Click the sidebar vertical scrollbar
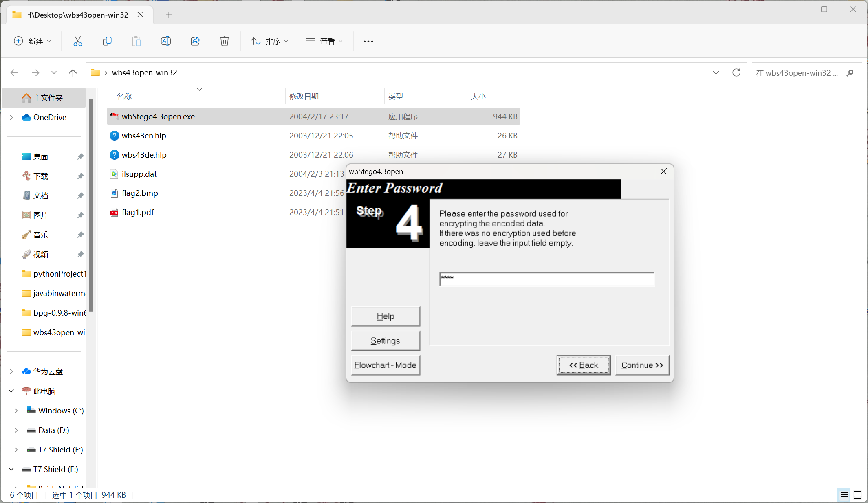The width and height of the screenshot is (868, 503). pyautogui.click(x=91, y=205)
